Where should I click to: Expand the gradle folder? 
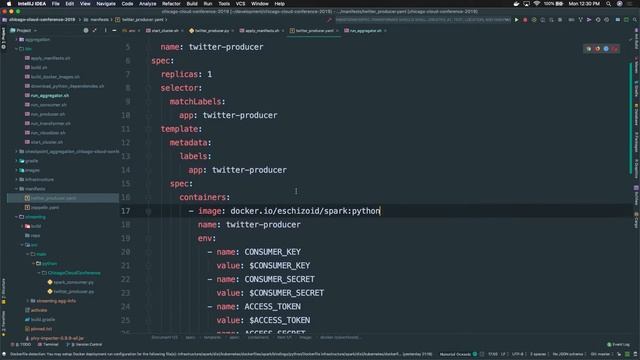17,161
